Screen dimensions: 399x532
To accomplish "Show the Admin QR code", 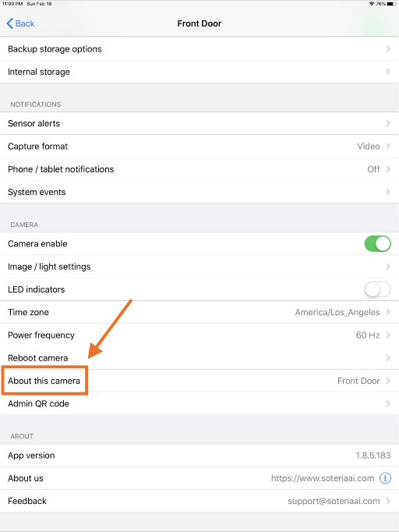I will point(199,403).
